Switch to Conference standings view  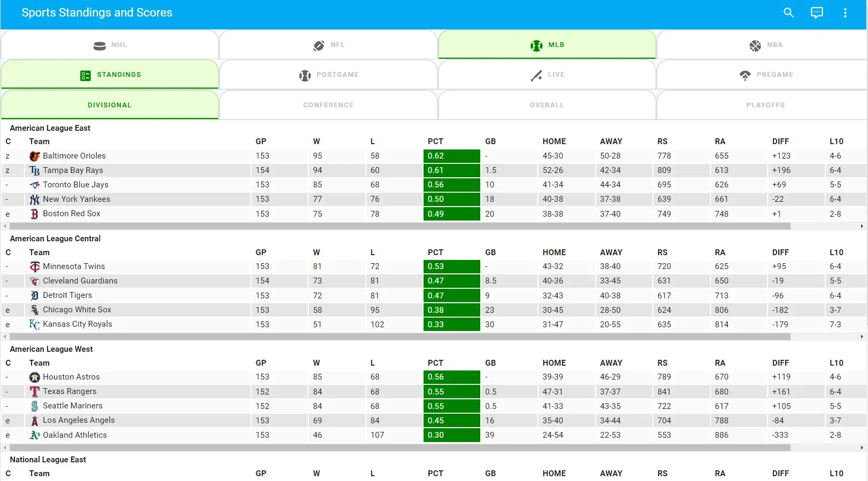329,105
